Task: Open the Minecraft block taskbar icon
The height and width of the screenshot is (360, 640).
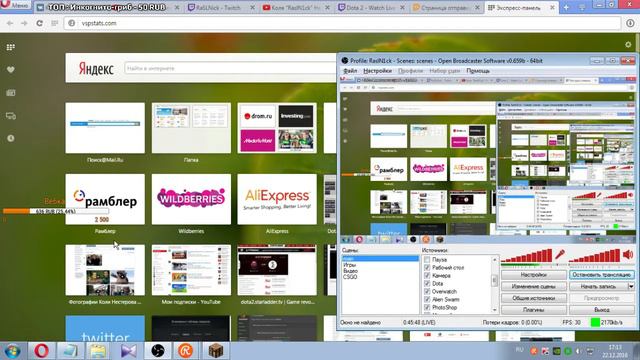Action: click(x=216, y=351)
